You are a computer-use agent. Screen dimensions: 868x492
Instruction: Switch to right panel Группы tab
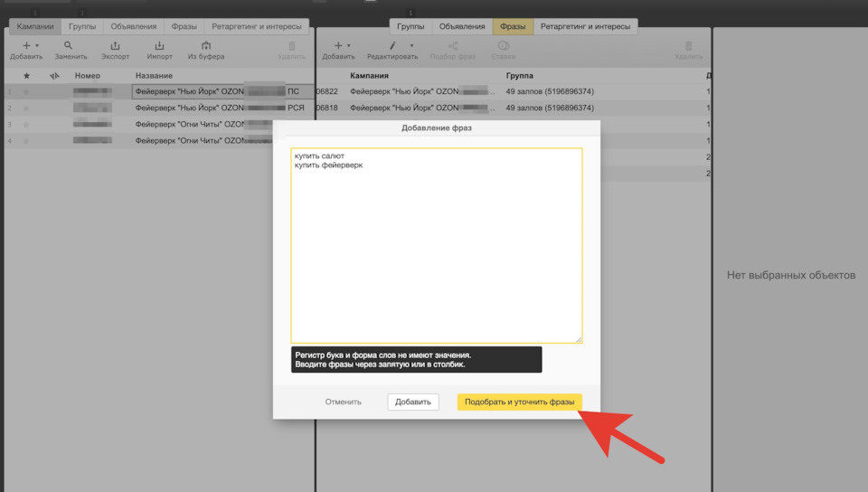tap(410, 26)
